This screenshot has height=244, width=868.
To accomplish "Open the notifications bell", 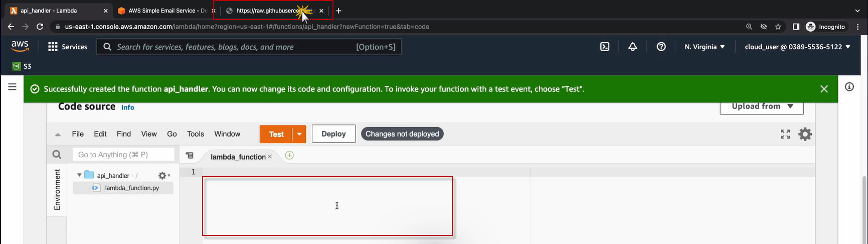I will pos(633,47).
